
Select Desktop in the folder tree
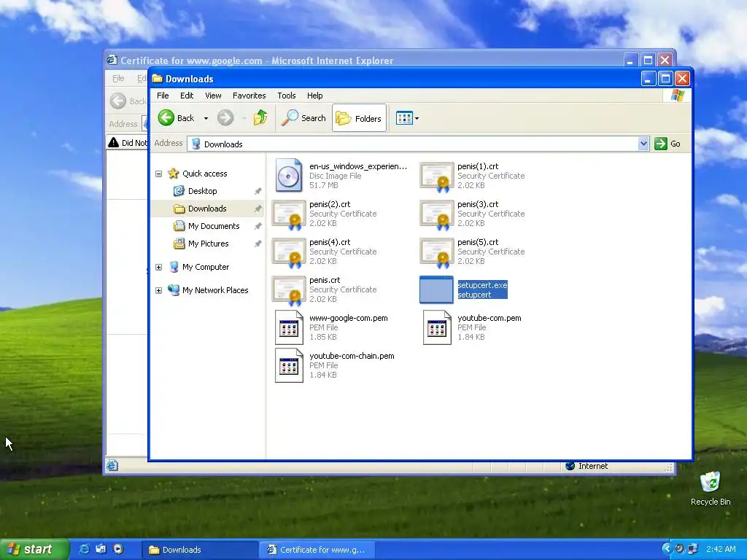click(203, 191)
